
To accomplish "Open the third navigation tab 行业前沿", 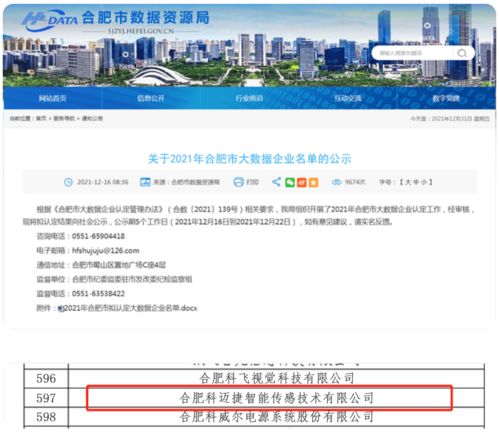I will click(249, 98).
